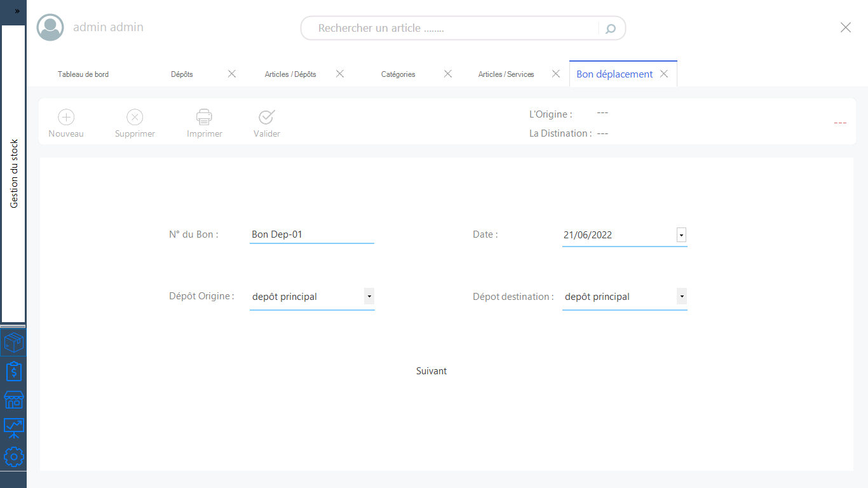Click the Nouveau plus icon
Viewport: 868px width, 488px height.
(66, 117)
